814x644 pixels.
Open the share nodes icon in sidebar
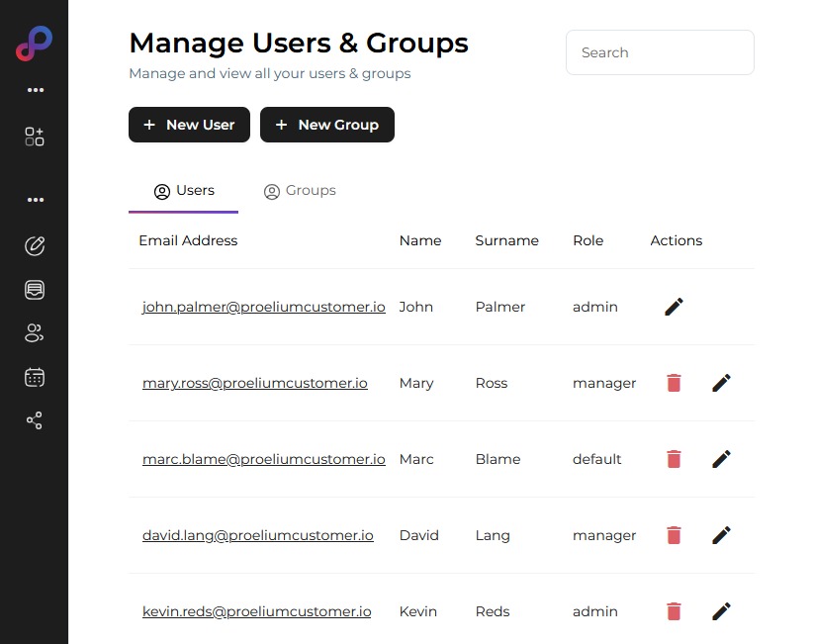[x=35, y=420]
